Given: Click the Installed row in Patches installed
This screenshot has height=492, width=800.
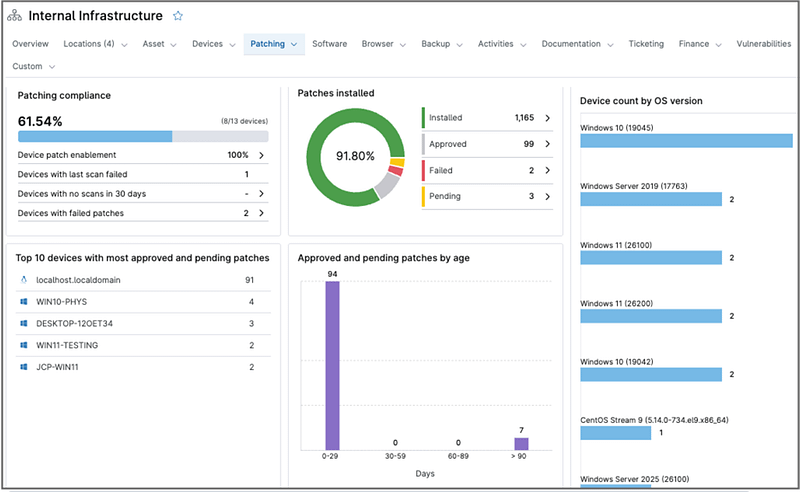Looking at the screenshot, I should click(487, 118).
